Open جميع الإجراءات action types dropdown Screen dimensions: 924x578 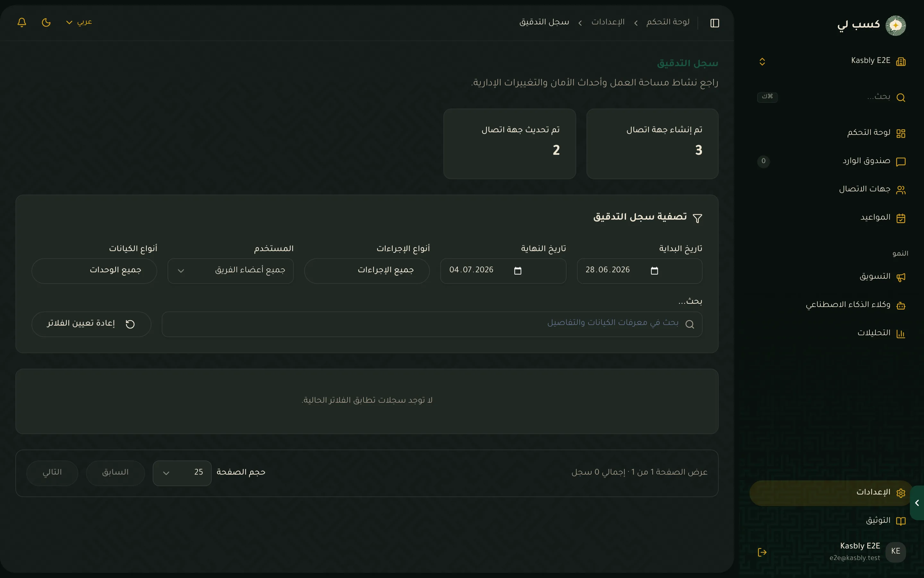coord(367,271)
